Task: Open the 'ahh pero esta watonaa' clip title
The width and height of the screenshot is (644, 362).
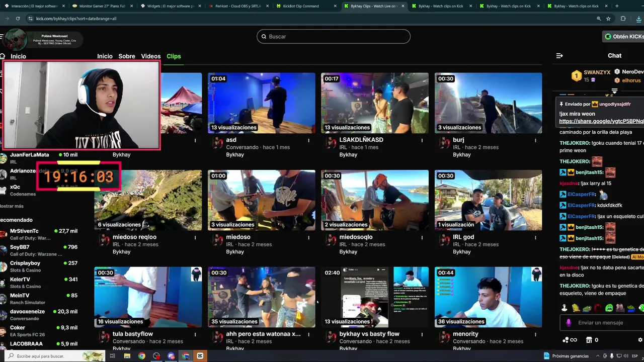Action: tap(263, 334)
